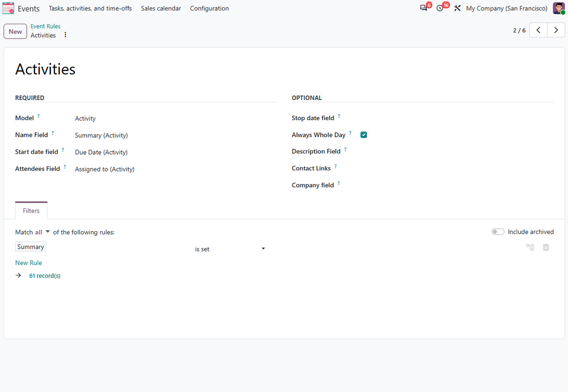This screenshot has width=568, height=392.
Task: Open Sales calendar menu
Action: (161, 9)
